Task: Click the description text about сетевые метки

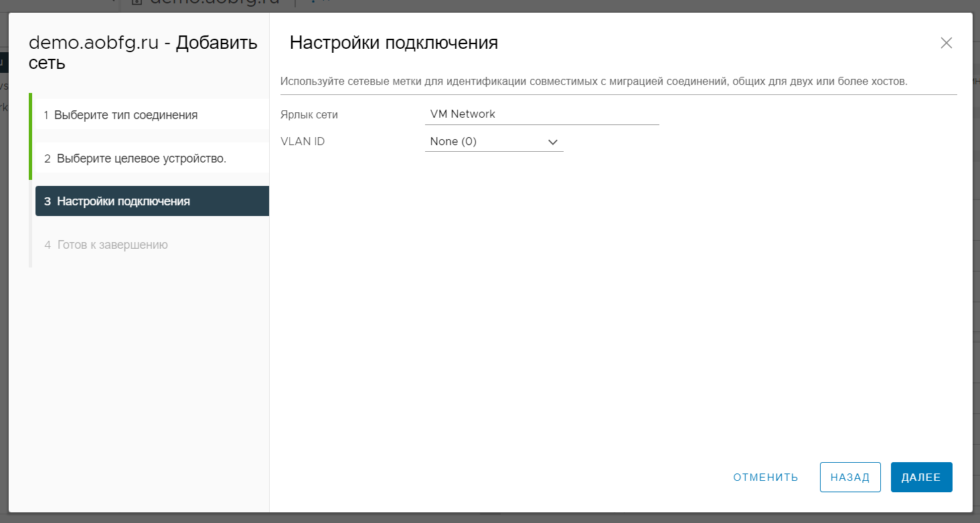Action: click(594, 82)
